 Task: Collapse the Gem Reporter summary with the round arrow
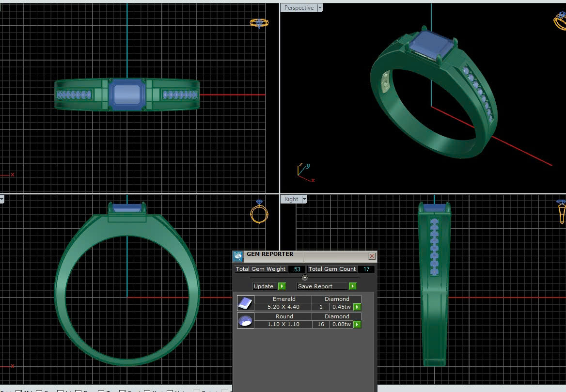(305, 278)
